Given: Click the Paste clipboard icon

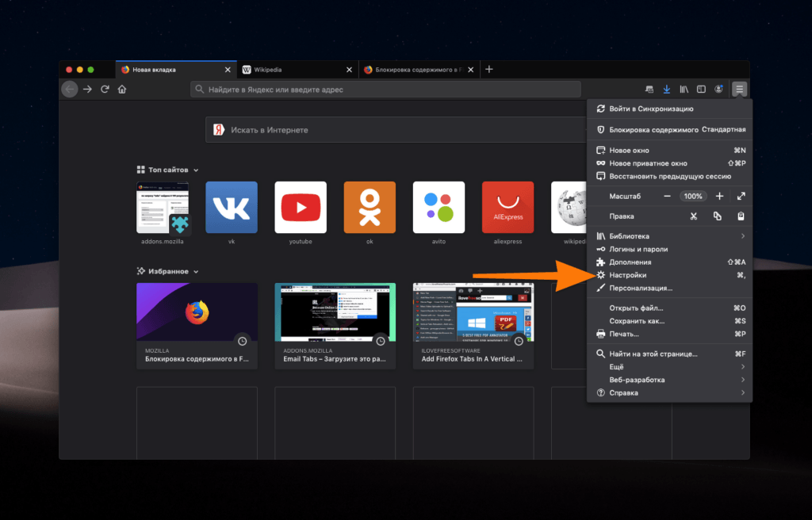Looking at the screenshot, I should 741,216.
